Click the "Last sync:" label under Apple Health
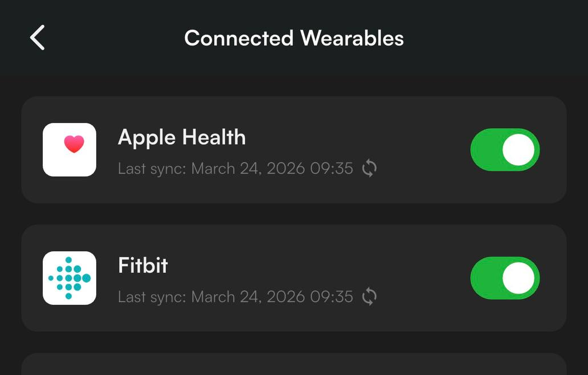 152,169
